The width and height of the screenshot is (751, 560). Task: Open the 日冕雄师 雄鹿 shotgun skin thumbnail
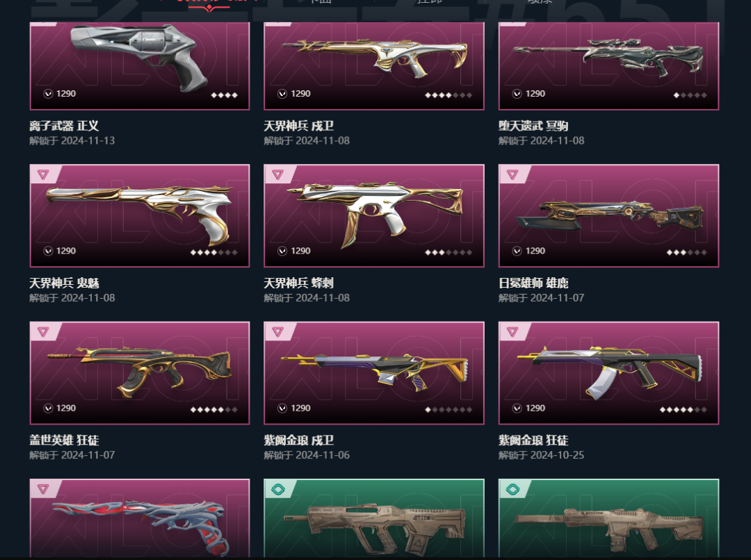tap(608, 215)
